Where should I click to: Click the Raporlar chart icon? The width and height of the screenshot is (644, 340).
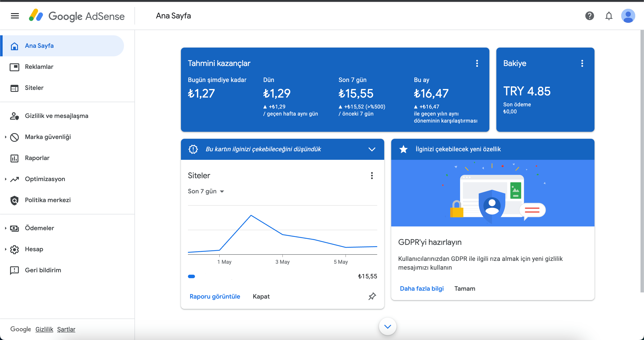14,158
